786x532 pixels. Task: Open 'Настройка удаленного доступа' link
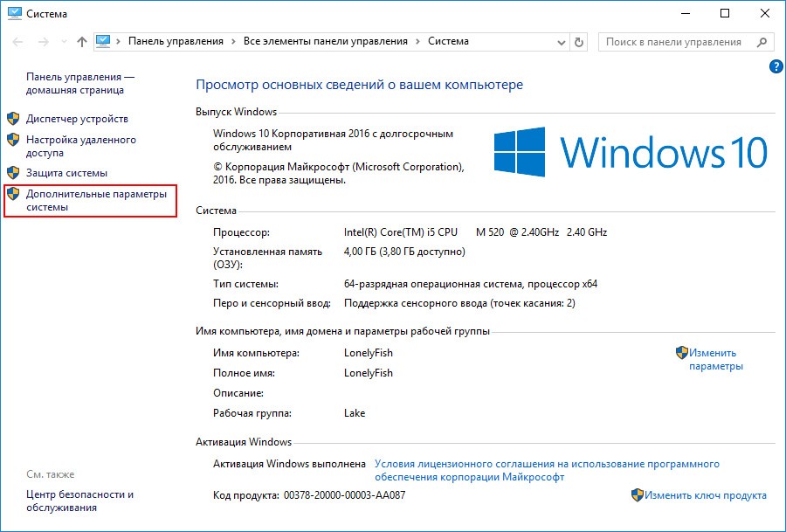80,147
